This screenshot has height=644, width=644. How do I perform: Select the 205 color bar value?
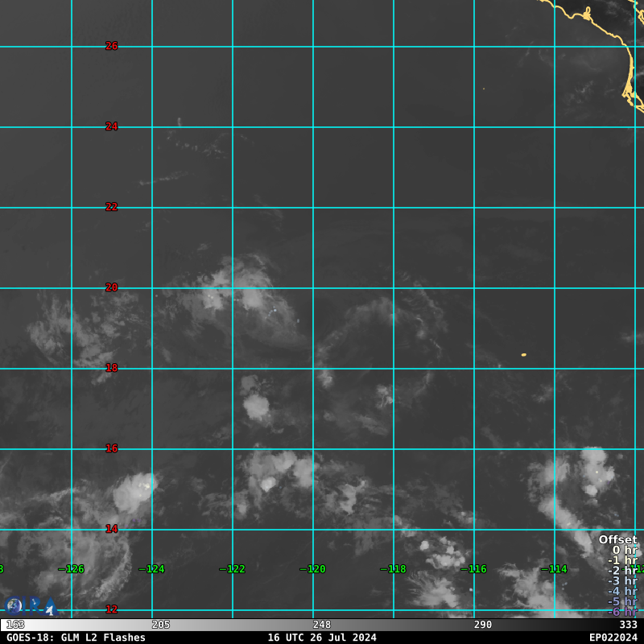click(160, 625)
